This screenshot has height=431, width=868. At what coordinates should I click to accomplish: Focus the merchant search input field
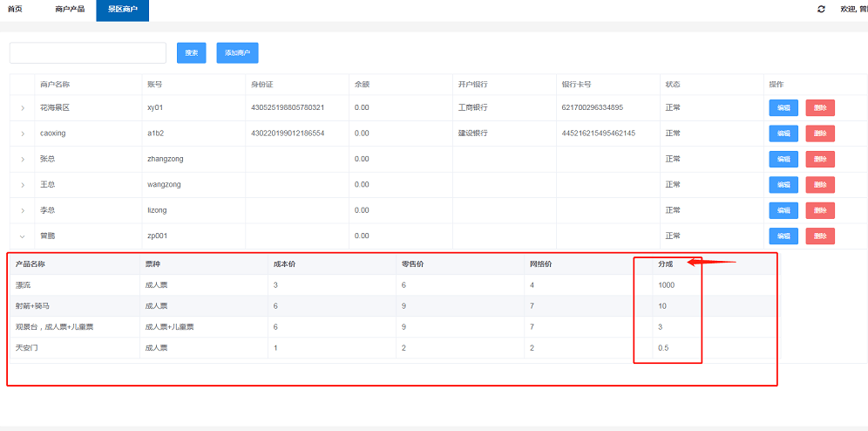(x=88, y=52)
